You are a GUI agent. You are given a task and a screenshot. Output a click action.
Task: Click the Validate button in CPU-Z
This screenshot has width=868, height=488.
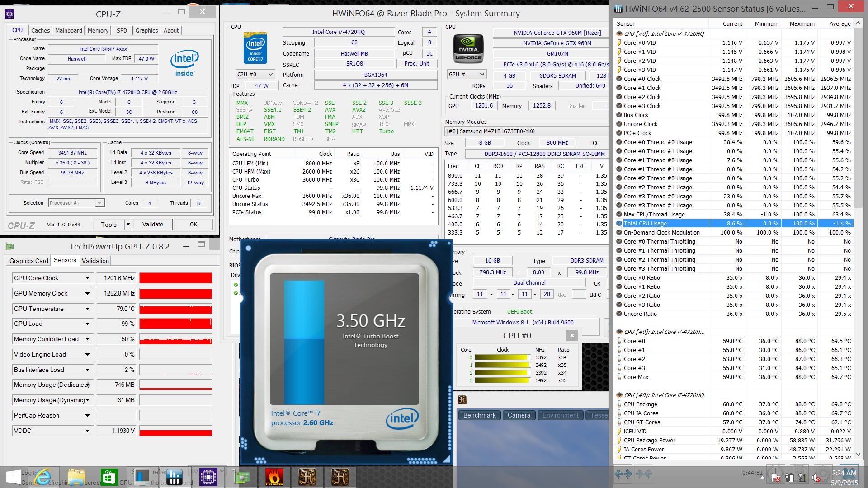(153, 224)
